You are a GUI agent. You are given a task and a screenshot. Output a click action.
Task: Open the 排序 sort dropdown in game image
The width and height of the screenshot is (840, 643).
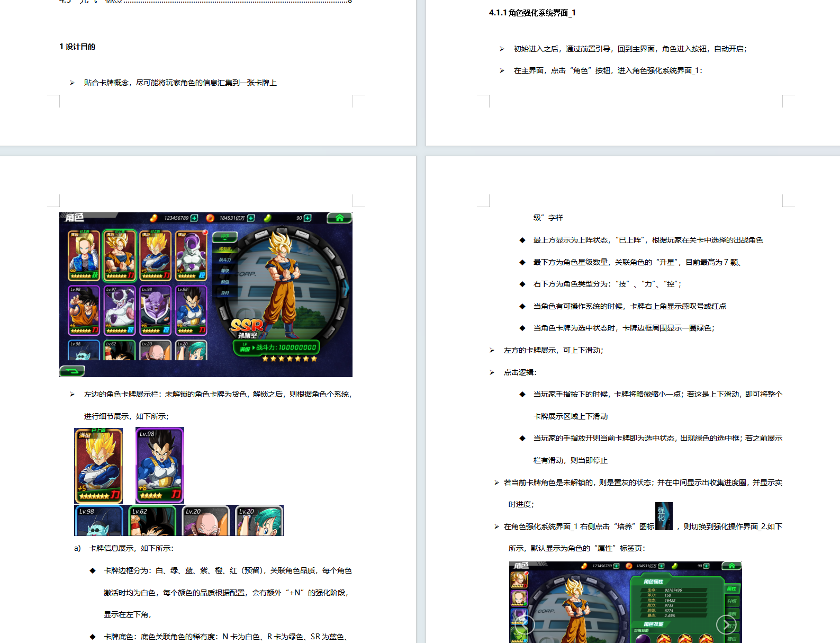point(225,236)
